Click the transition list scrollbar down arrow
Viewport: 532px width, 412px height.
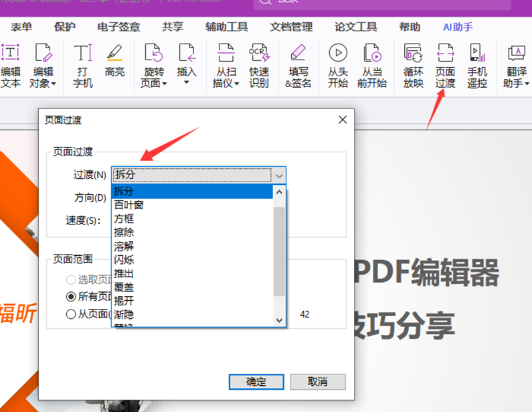coord(280,321)
